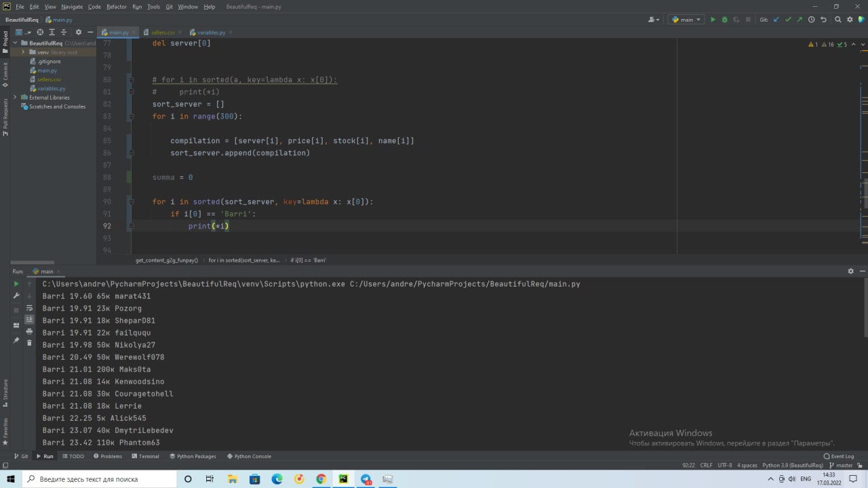Screen dimensions: 868x488
Task: Open Run panel settings gear
Action: click(x=850, y=271)
